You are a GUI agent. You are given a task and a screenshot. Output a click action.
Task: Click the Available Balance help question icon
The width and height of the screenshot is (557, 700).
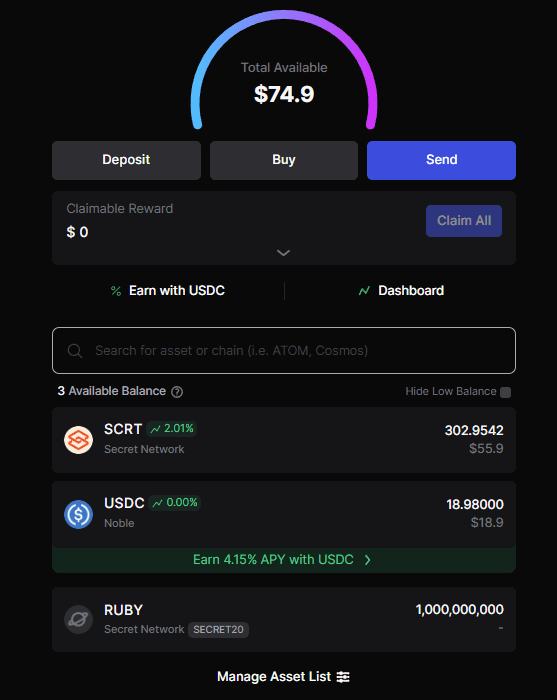pos(177,392)
